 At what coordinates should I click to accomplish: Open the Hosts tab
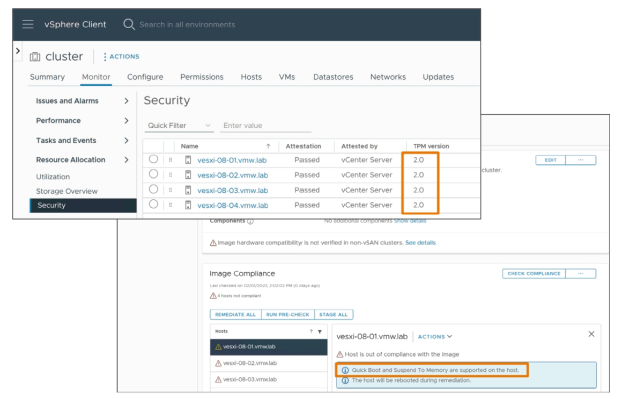pyautogui.click(x=251, y=77)
